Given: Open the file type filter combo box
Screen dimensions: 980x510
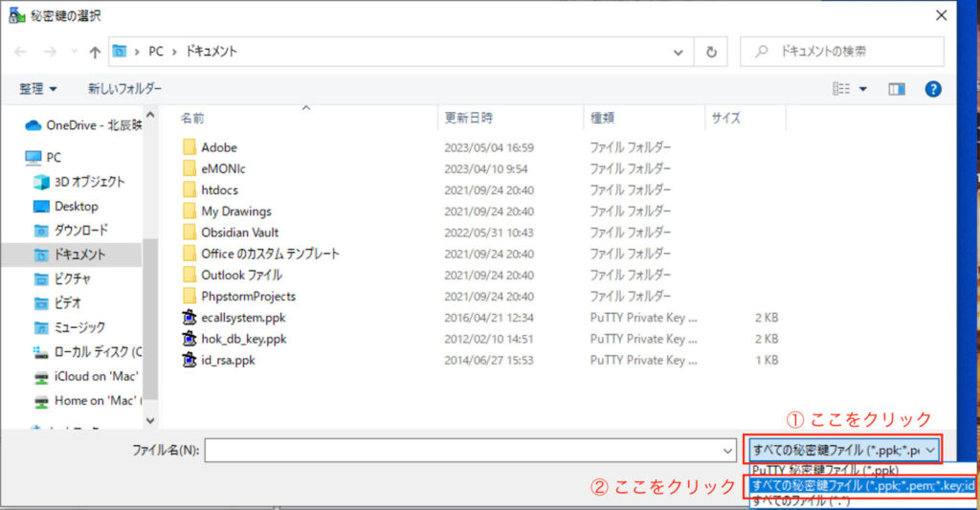Looking at the screenshot, I should 844,450.
